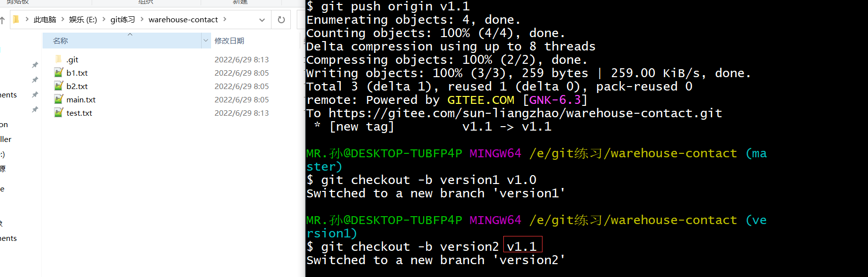
Task: Sort by 修改日期 column header
Action: [229, 41]
